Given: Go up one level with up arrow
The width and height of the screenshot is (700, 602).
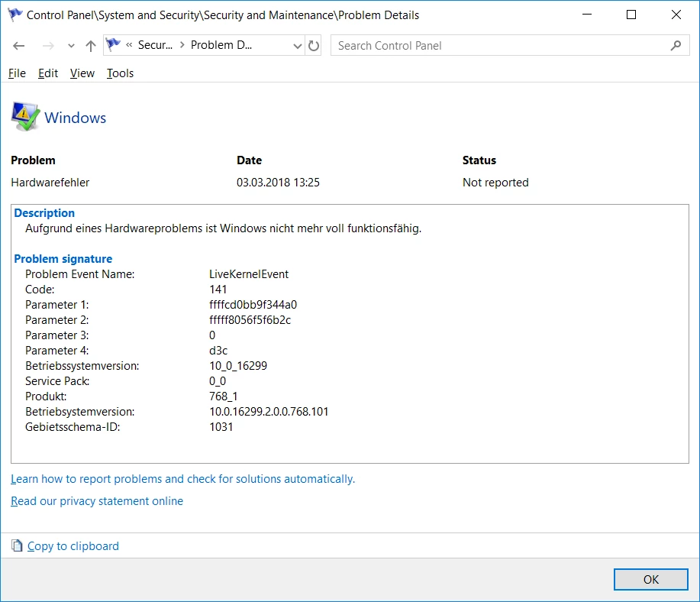Looking at the screenshot, I should point(91,46).
